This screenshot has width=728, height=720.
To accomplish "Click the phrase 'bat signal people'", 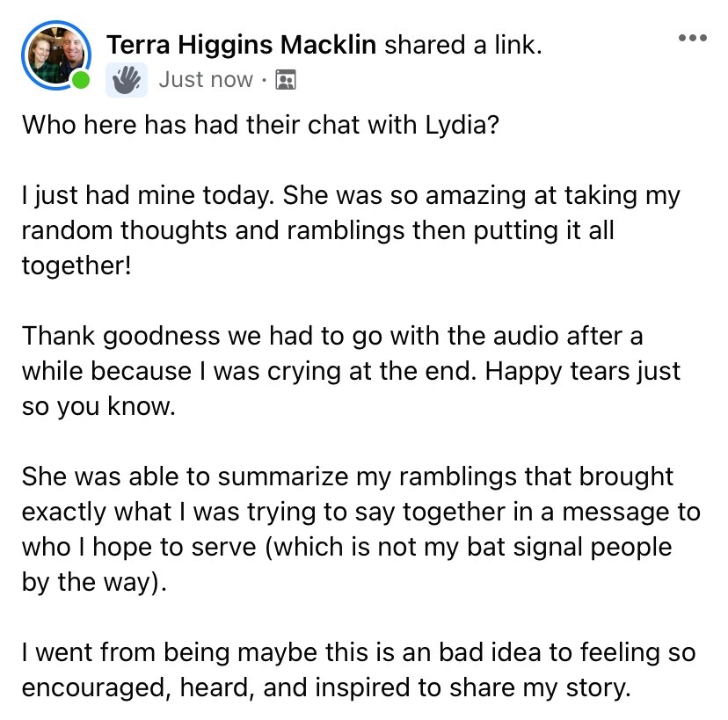I will 569,547.
